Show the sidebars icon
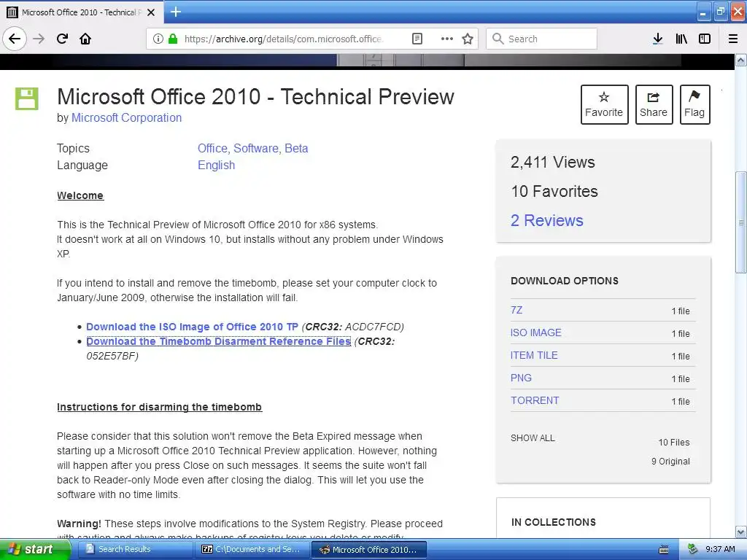The height and width of the screenshot is (560, 747). coord(705,39)
